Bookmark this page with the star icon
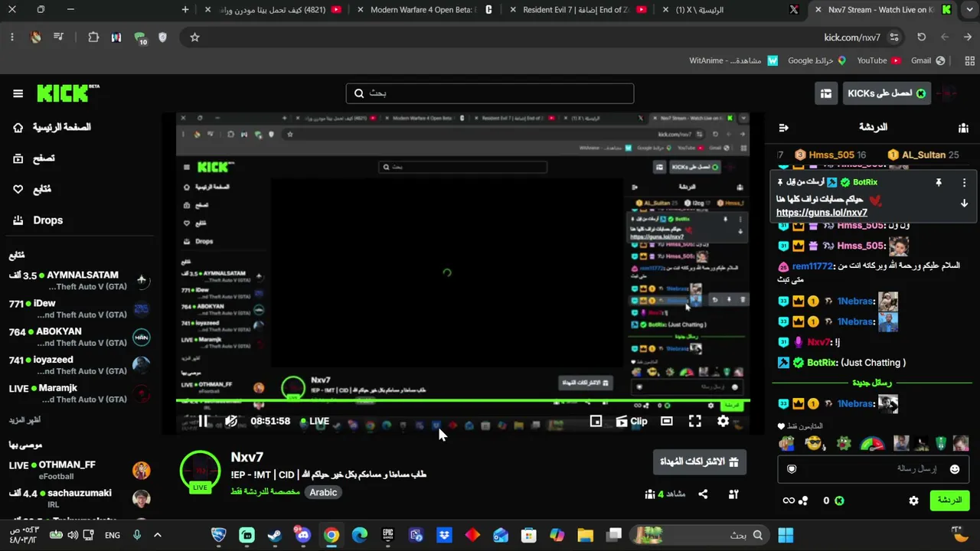980x551 pixels. click(x=194, y=37)
